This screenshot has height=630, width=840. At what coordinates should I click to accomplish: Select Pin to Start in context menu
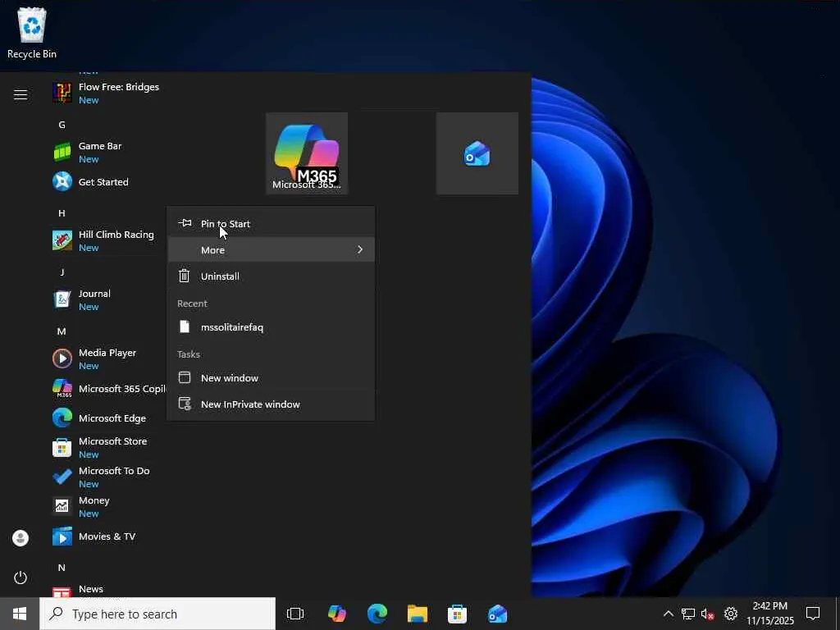click(x=271, y=223)
